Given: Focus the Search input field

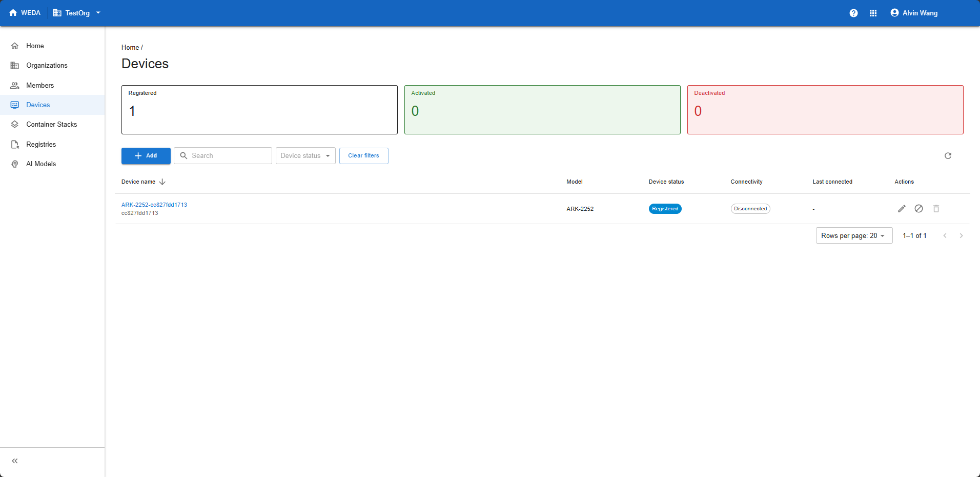Looking at the screenshot, I should click(223, 156).
